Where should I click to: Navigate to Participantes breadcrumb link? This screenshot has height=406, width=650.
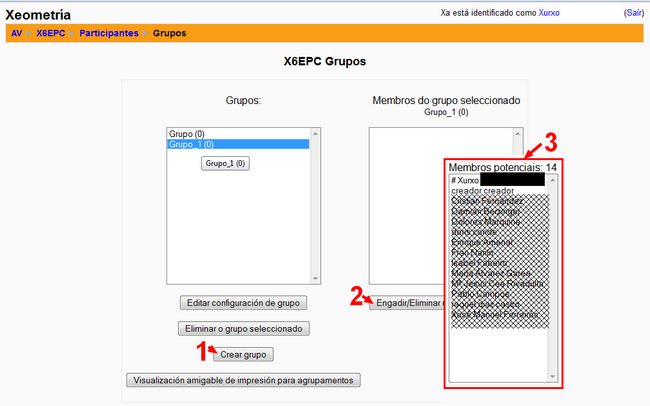click(110, 33)
